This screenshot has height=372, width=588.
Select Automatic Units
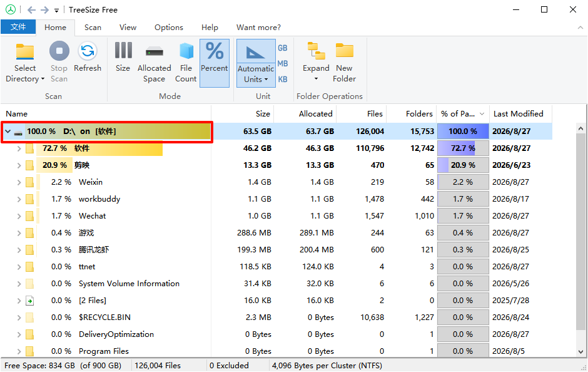click(x=256, y=63)
